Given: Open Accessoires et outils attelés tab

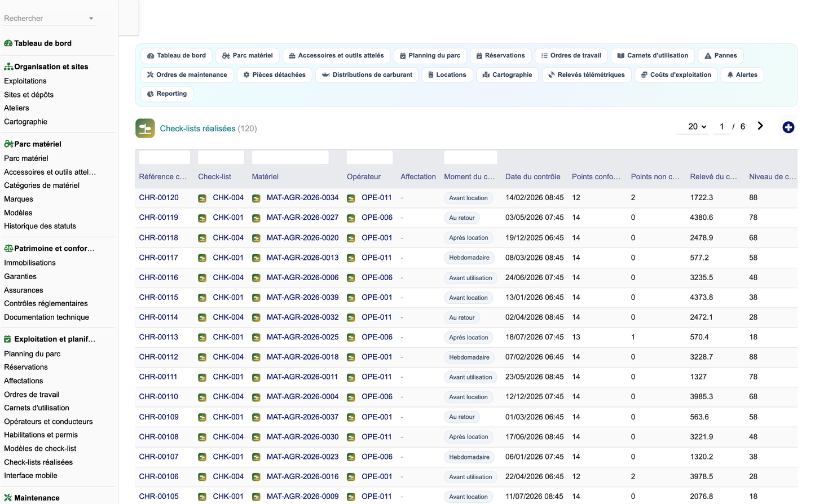Looking at the screenshot, I should point(337,56).
